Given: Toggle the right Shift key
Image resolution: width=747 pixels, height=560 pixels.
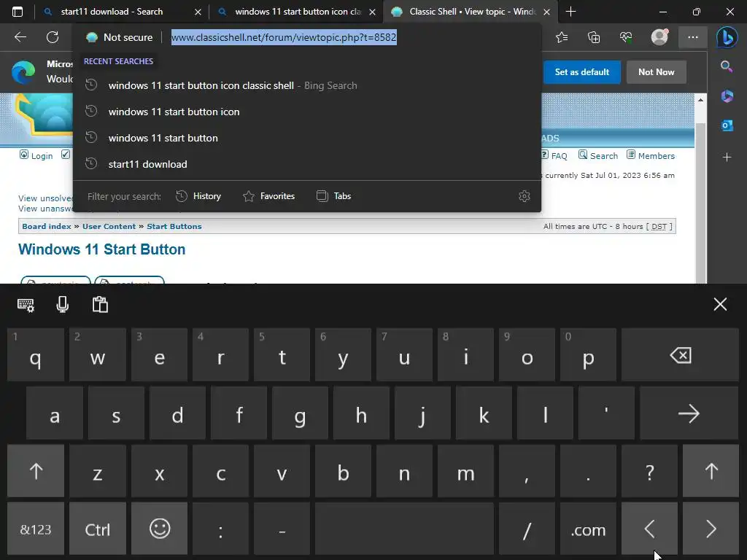Looking at the screenshot, I should pos(711,471).
